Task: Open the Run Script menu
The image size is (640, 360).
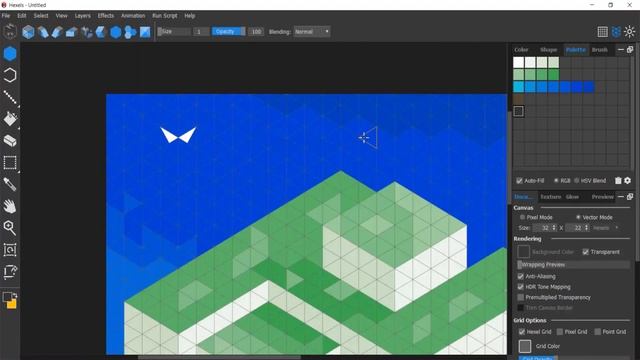Action: click(x=165, y=16)
